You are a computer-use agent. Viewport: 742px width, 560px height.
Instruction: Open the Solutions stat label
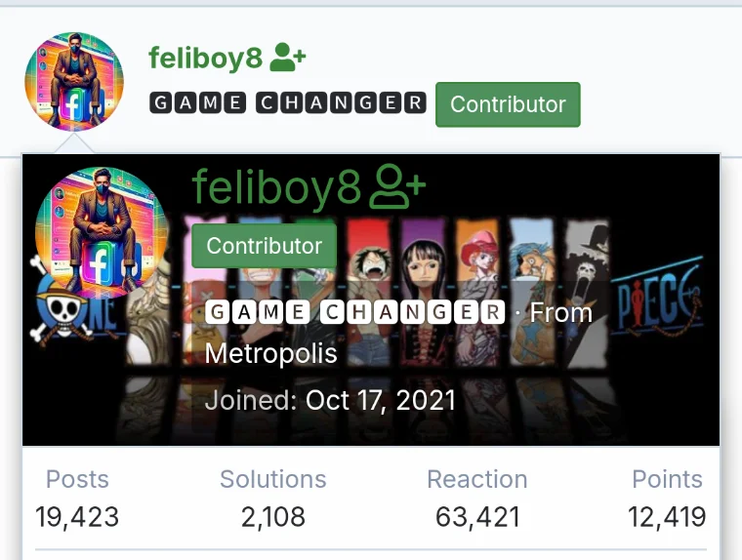(273, 479)
